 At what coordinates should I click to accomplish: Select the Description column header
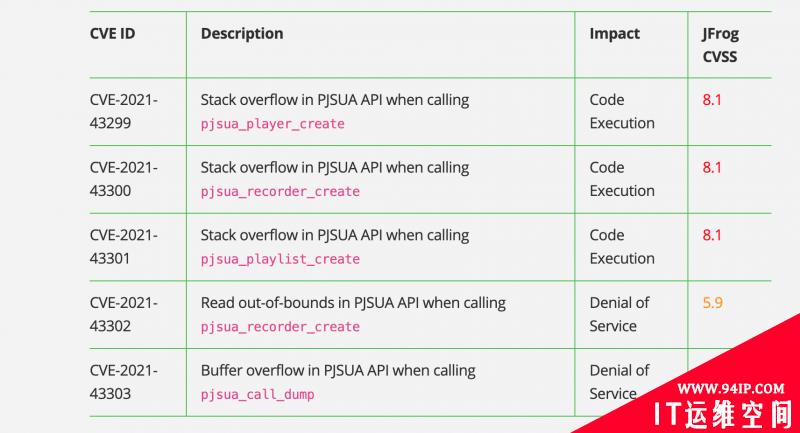tap(242, 34)
